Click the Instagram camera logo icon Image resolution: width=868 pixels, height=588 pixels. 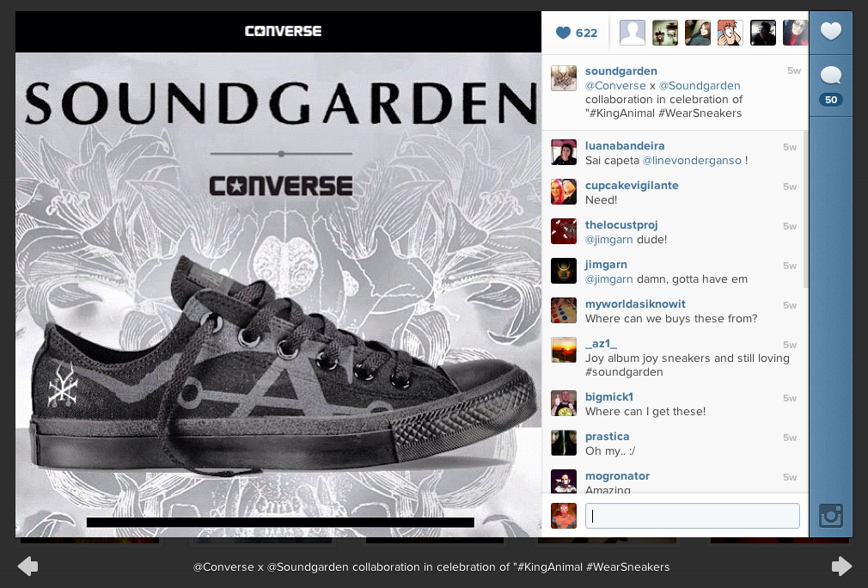click(x=831, y=516)
